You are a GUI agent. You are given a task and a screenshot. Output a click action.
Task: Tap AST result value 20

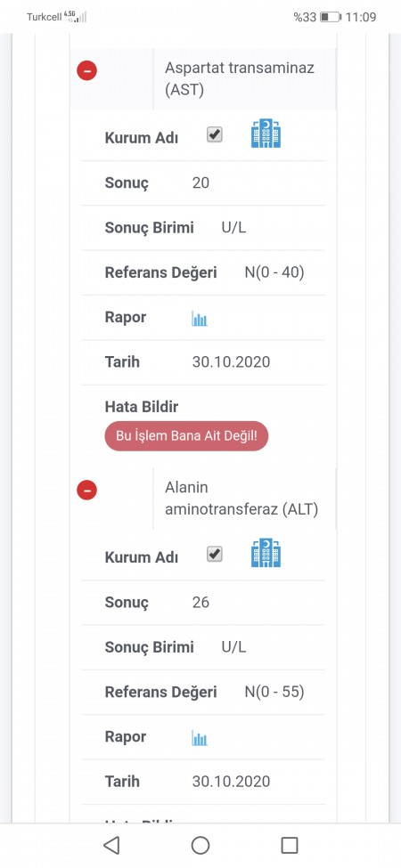(x=200, y=183)
